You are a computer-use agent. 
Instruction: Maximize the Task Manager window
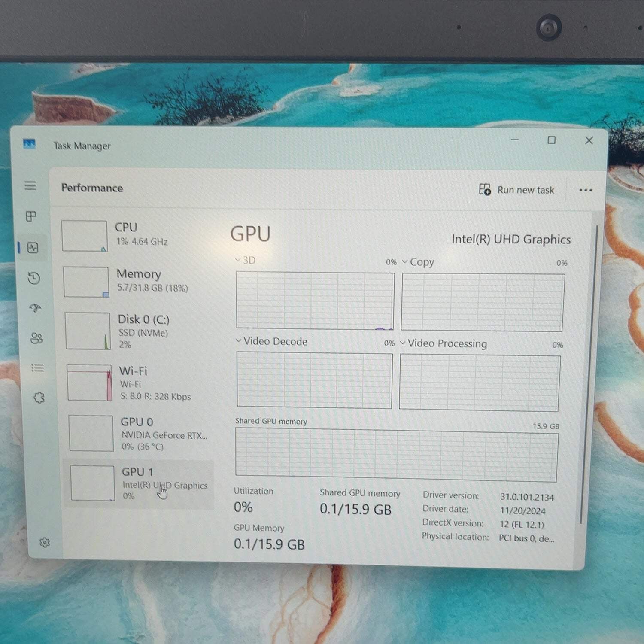coord(552,140)
